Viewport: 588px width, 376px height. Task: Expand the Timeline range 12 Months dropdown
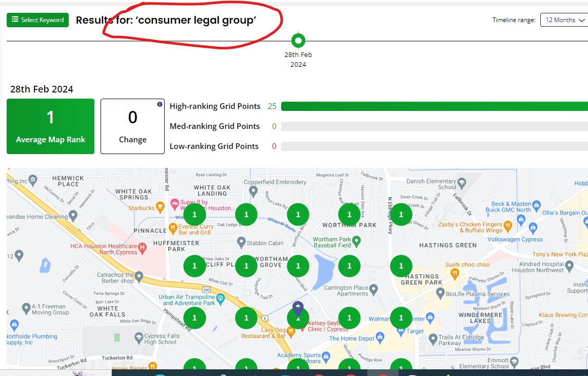(564, 20)
